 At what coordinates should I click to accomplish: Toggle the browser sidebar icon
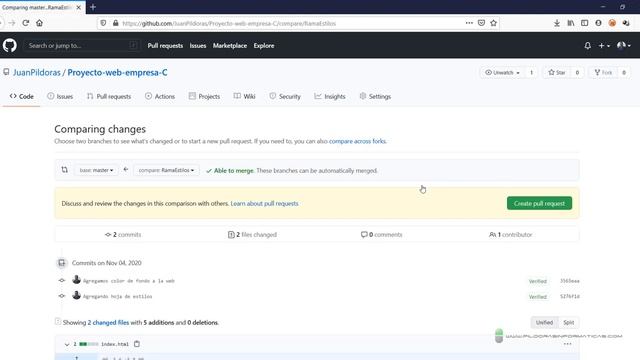584,23
